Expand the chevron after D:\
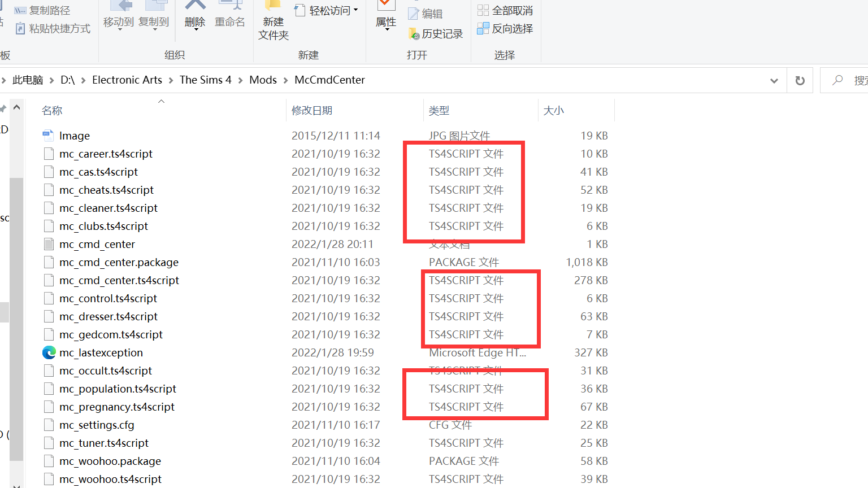868x488 pixels. tap(84, 81)
